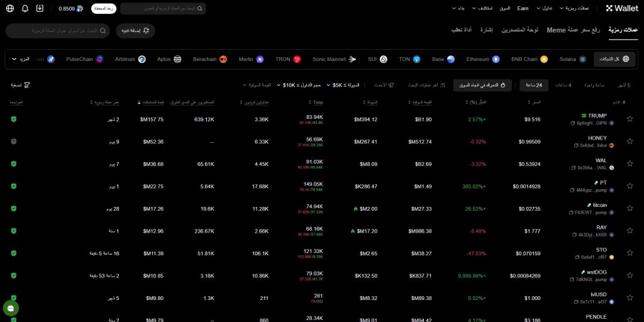Toggle favorite star for RAY token
This screenshot has height=322, width=644.
630,231
